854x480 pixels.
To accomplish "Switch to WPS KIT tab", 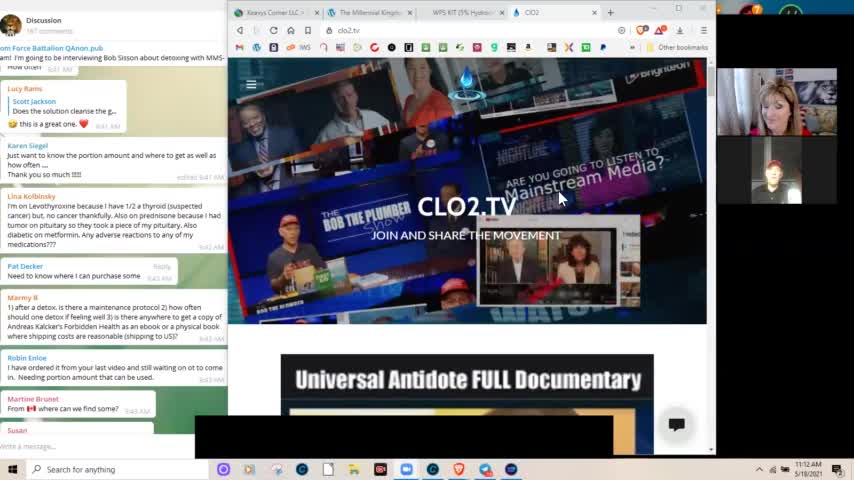I will tap(462, 13).
